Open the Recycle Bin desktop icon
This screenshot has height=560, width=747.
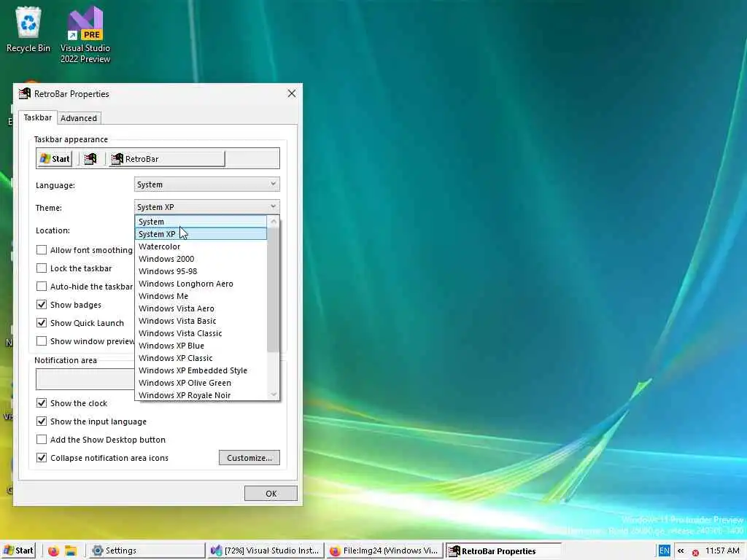click(28, 29)
